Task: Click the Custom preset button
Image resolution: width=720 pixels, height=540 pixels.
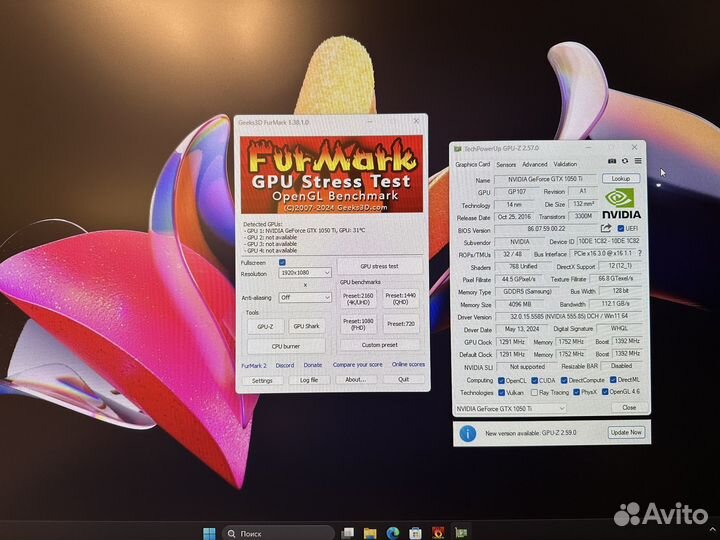Action: (x=379, y=345)
